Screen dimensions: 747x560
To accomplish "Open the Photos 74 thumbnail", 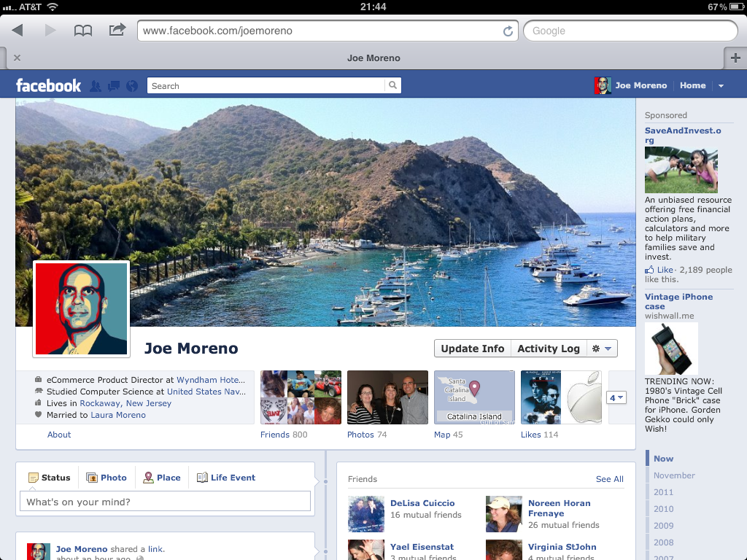I will pyautogui.click(x=387, y=397).
